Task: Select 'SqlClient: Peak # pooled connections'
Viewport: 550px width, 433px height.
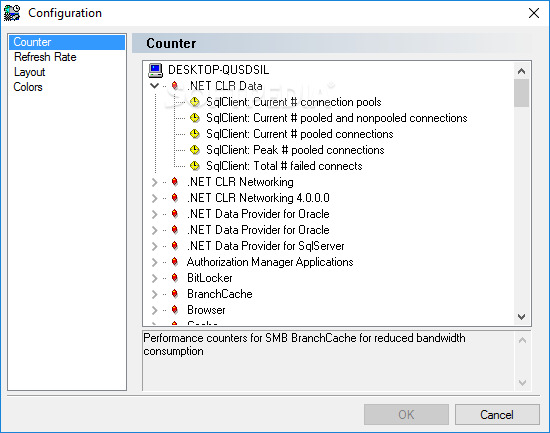Action: pos(295,150)
